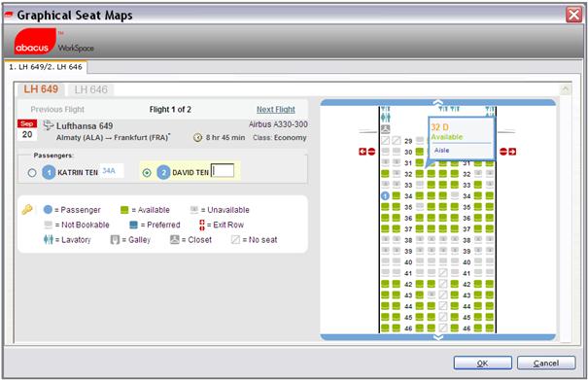Click the Not Bookable legend icon
The width and height of the screenshot is (588, 380).
pyautogui.click(x=48, y=225)
